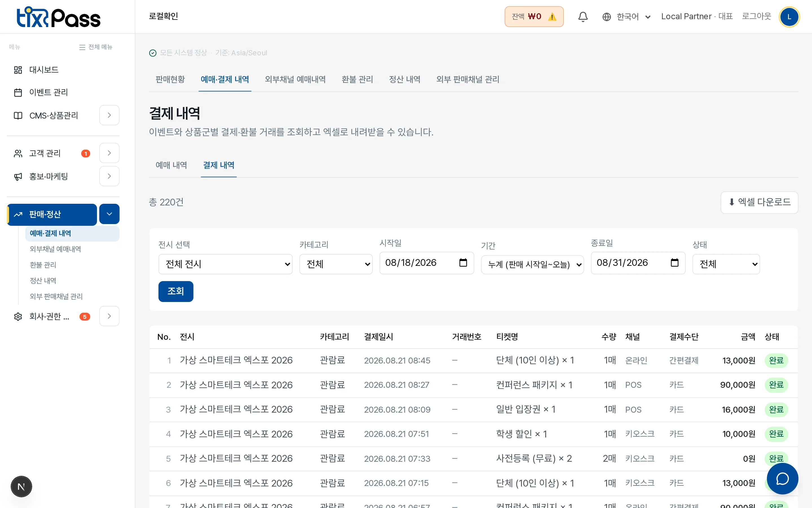Image resolution: width=812 pixels, height=508 pixels.
Task: Click row 2 ticket 컨퍼런스 패키지 × 1
Action: tap(534, 385)
